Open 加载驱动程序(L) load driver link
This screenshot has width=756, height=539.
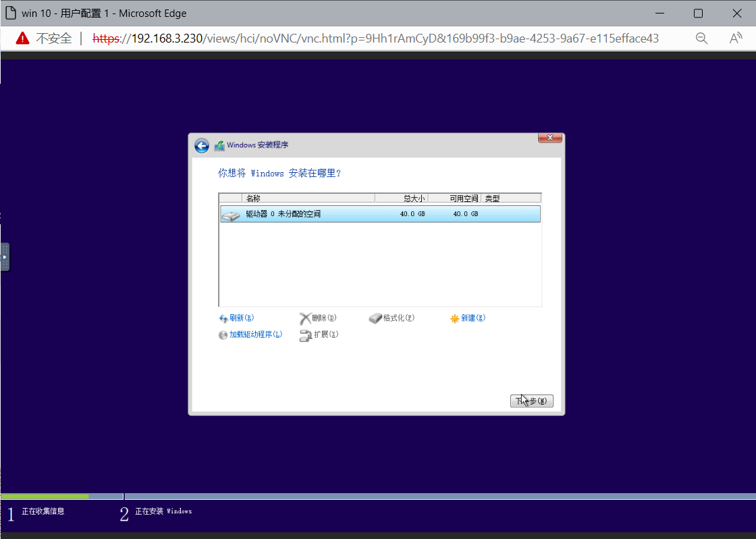click(x=256, y=334)
